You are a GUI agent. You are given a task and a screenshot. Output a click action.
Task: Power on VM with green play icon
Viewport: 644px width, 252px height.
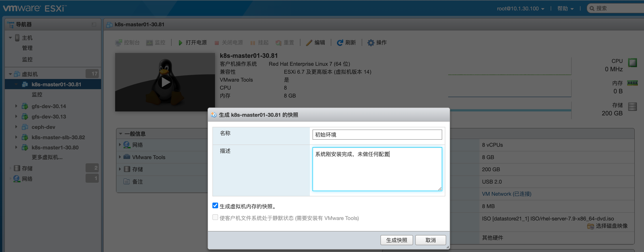coord(180,43)
